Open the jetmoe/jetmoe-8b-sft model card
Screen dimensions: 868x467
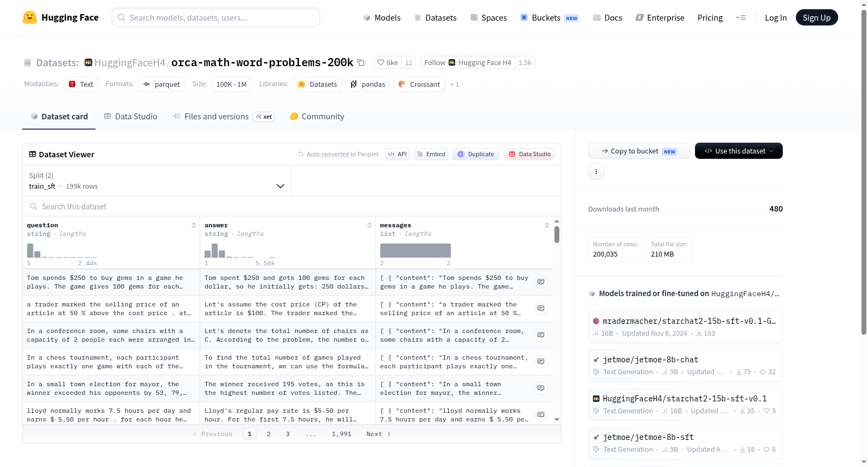tap(685, 443)
